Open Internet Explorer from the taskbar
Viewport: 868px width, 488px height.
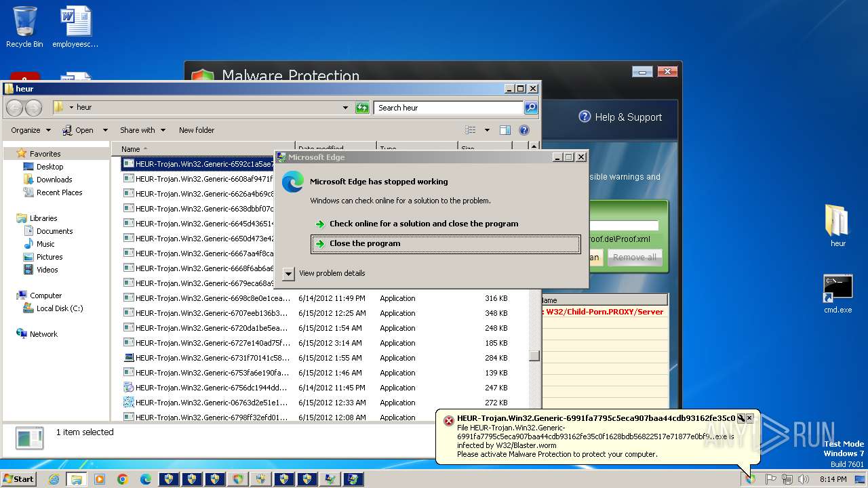54,479
